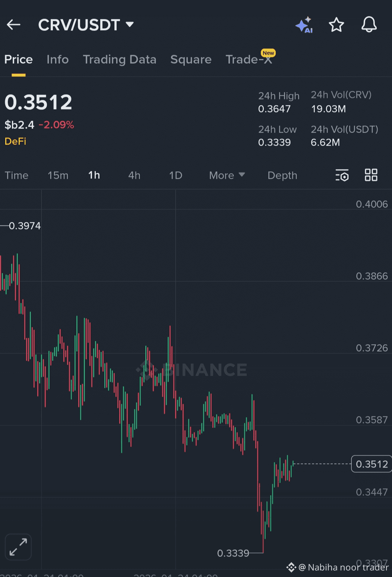
Task: Expand chart to fullscreen mode
Action: coord(18,547)
